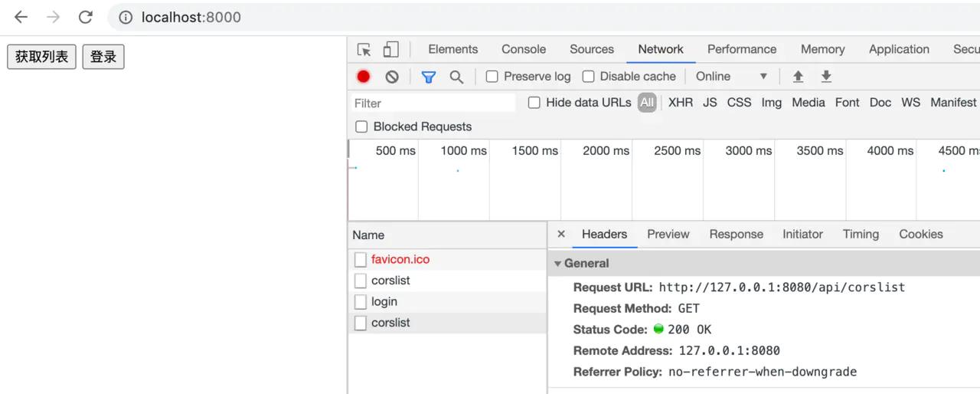Viewport: 980px width, 394px height.
Task: Click into the Filter text field
Action: 433,103
